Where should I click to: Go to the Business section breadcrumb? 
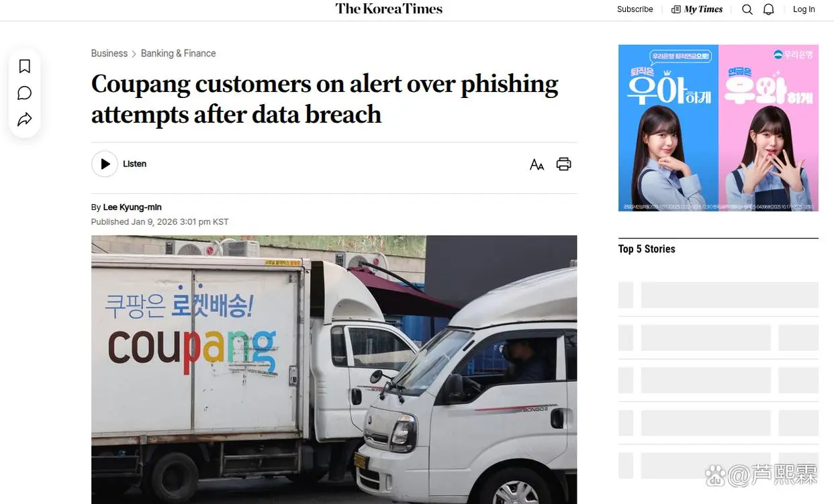pos(109,54)
